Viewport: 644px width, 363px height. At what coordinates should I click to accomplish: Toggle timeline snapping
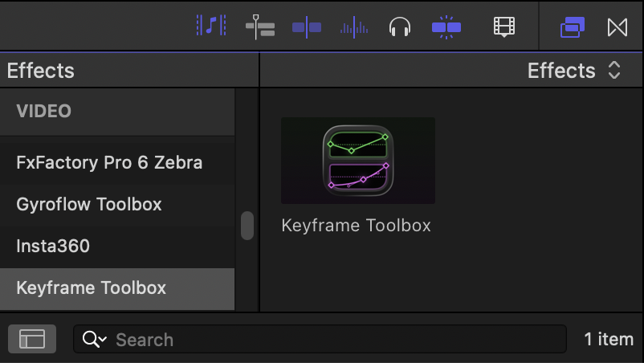[446, 27]
